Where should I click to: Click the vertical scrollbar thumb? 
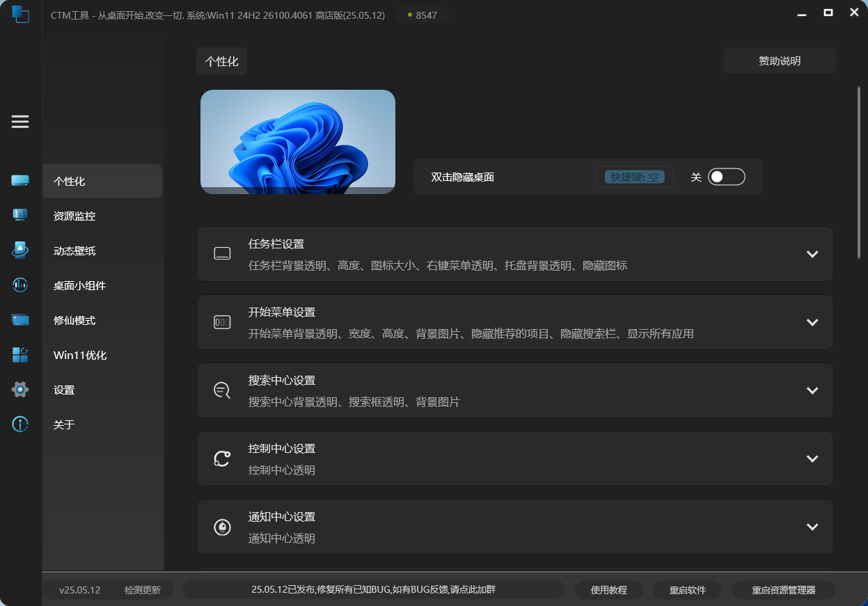tap(859, 172)
